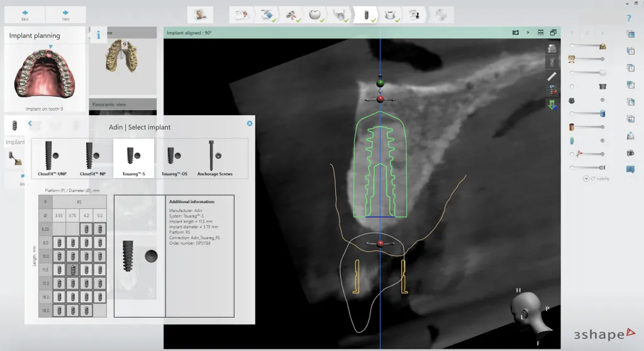The width and height of the screenshot is (644, 351).
Task: Pick implant 6.25 length, 4.2 diameter
Action: pos(86,229)
